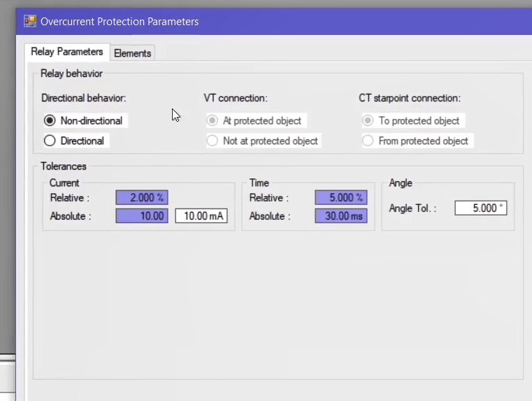Click the Relay behavior group label
Image resolution: width=532 pixels, height=401 pixels.
tap(71, 73)
